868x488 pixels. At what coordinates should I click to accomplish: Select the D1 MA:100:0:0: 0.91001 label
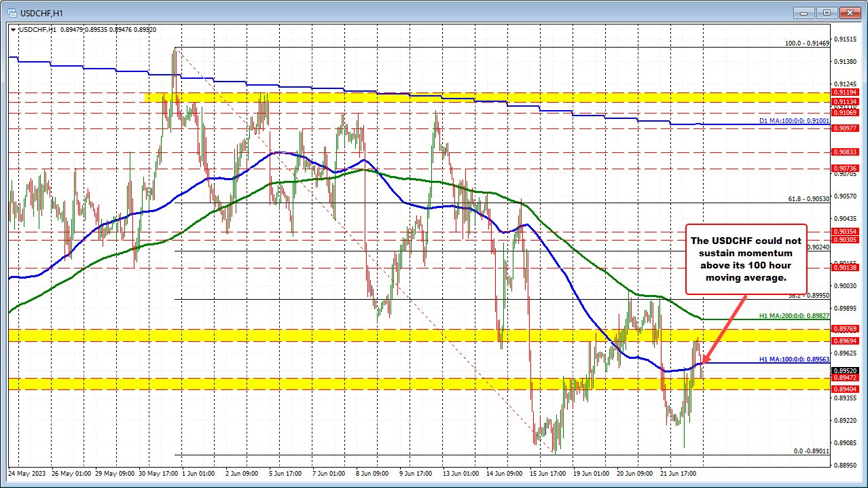coord(794,120)
